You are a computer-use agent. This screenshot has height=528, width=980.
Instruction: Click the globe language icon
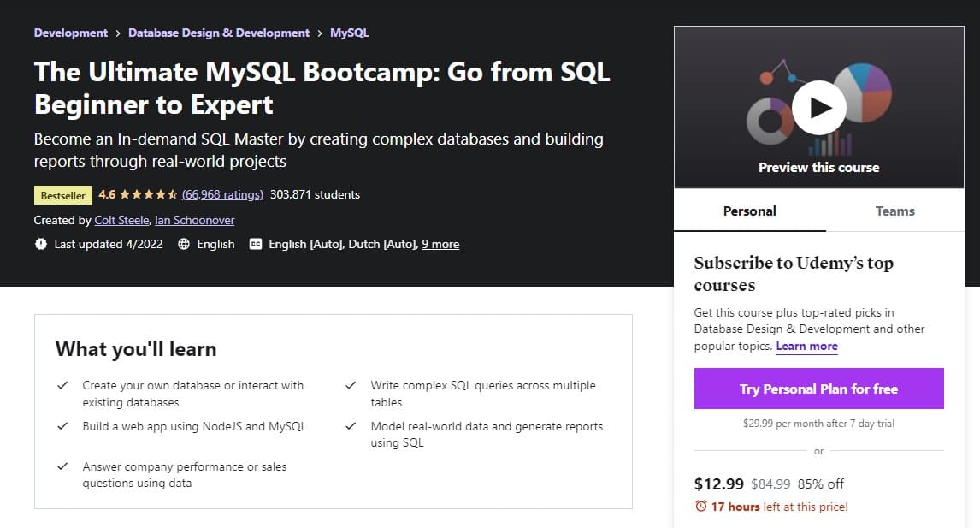click(184, 244)
